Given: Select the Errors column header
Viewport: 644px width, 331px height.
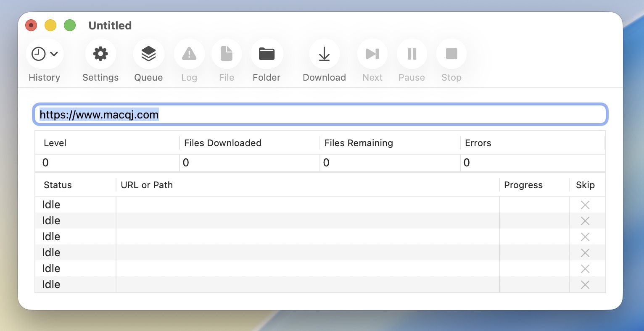Looking at the screenshot, I should coord(478,143).
